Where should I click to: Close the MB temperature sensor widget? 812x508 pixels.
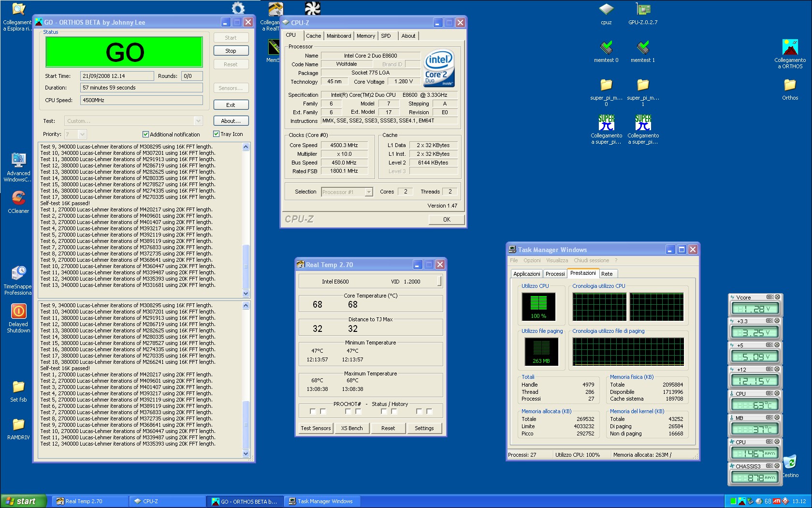click(x=777, y=418)
